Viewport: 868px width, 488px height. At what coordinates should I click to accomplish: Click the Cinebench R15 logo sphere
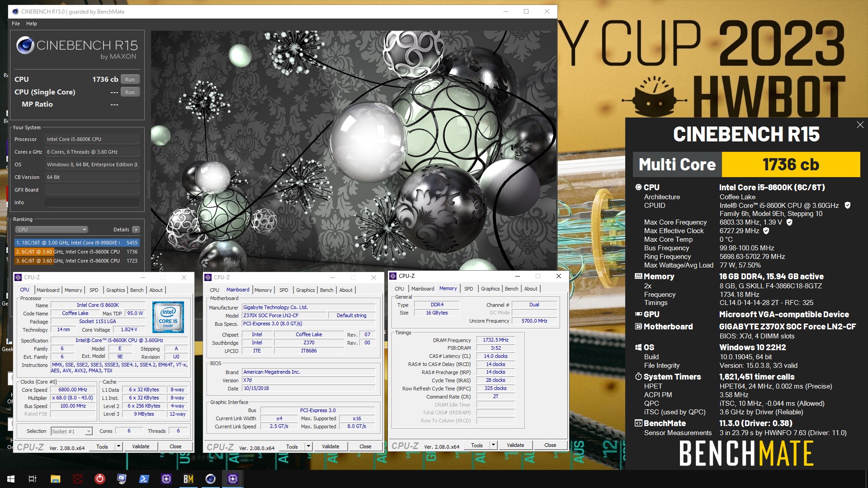coord(25,46)
